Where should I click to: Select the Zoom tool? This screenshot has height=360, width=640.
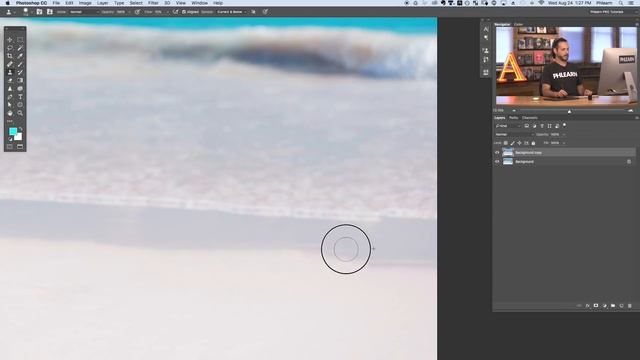[x=20, y=113]
